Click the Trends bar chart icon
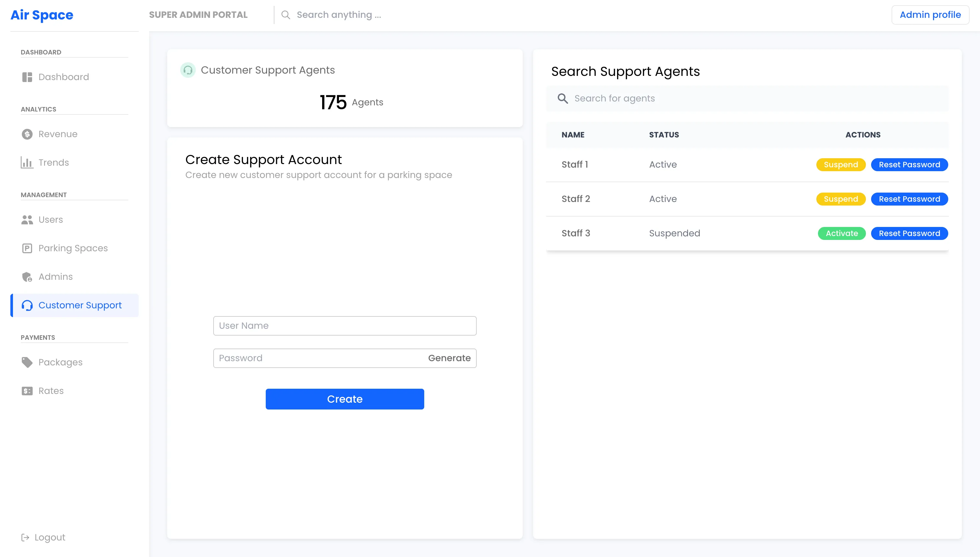The image size is (980, 557). coord(27,162)
